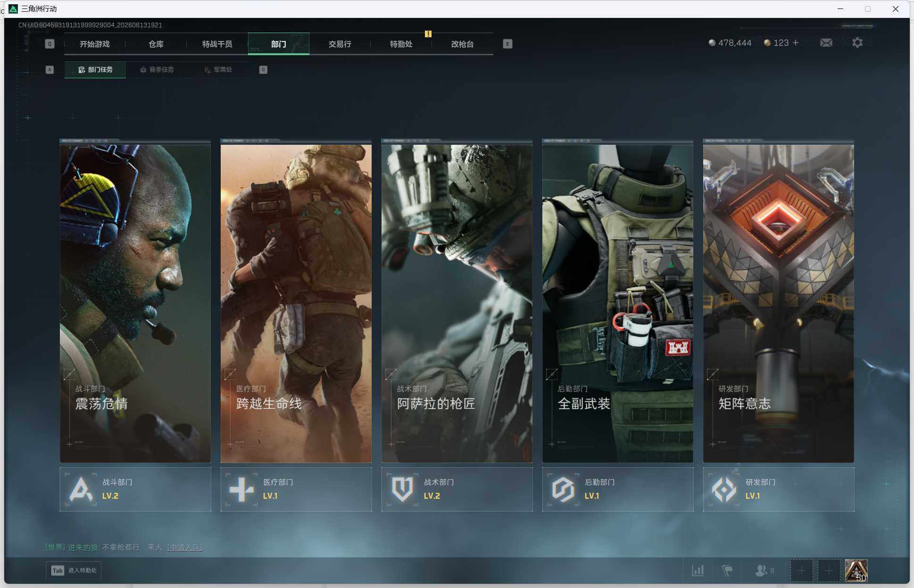Open the 改枪台 tab
This screenshot has height=588, width=914.
[x=462, y=44]
